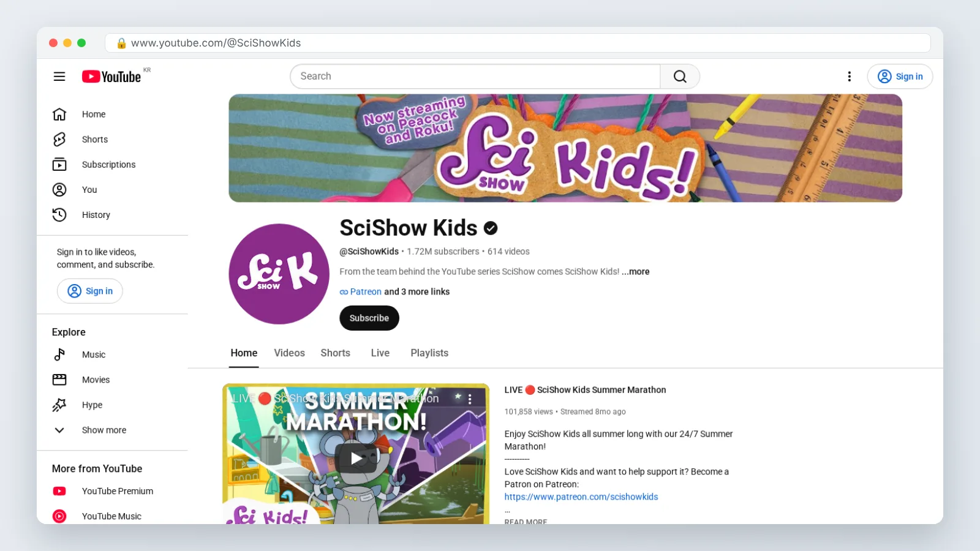Open the hamburger guide menu
980x551 pixels.
pos(59,77)
